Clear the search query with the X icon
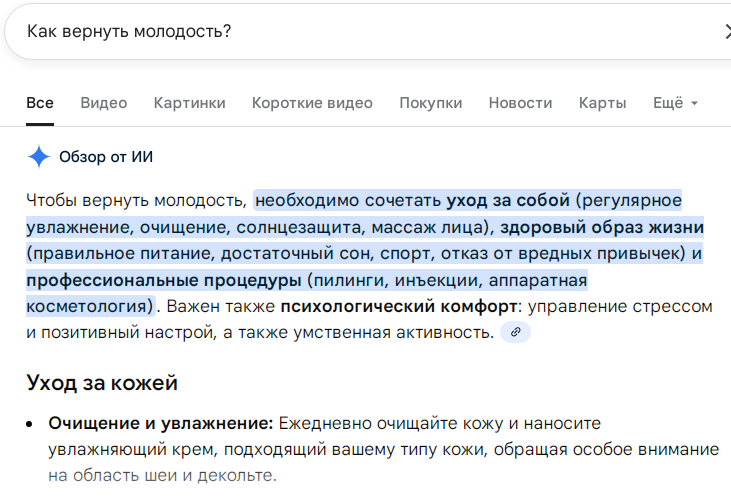The width and height of the screenshot is (731, 501). [726, 32]
